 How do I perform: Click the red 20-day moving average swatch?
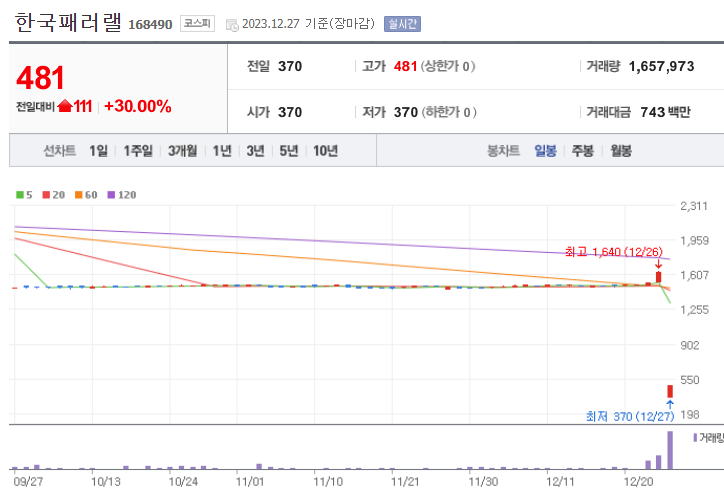point(46,195)
